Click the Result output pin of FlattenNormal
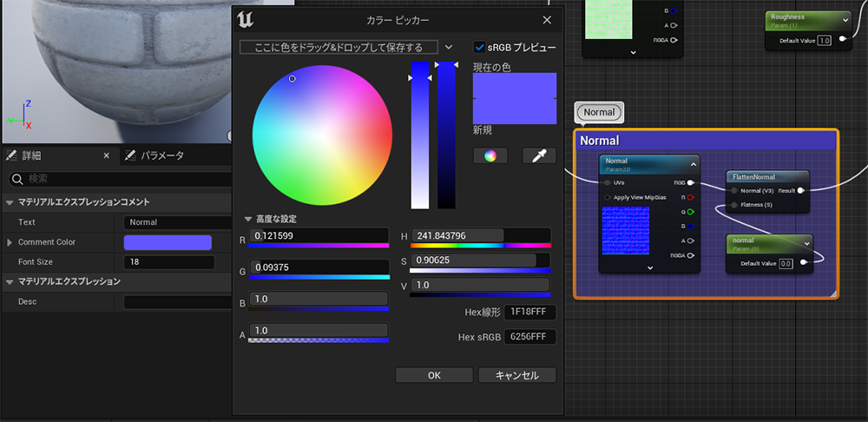This screenshot has width=868, height=422. [799, 190]
